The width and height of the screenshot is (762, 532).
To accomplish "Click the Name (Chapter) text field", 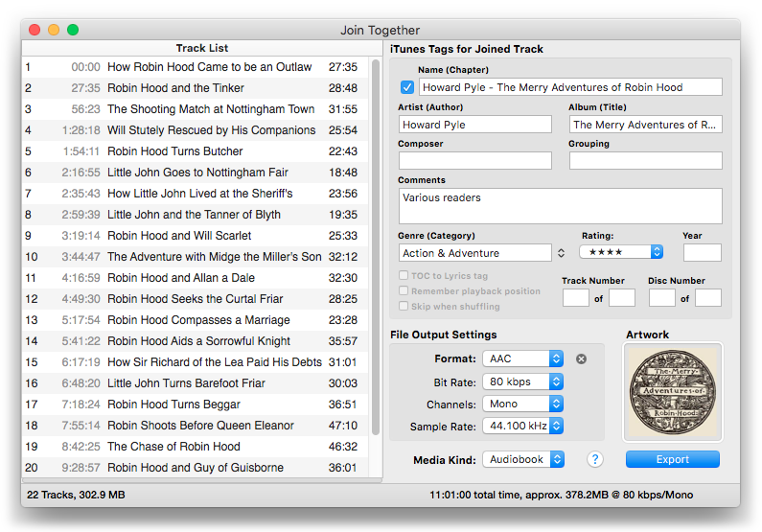I will click(x=570, y=87).
